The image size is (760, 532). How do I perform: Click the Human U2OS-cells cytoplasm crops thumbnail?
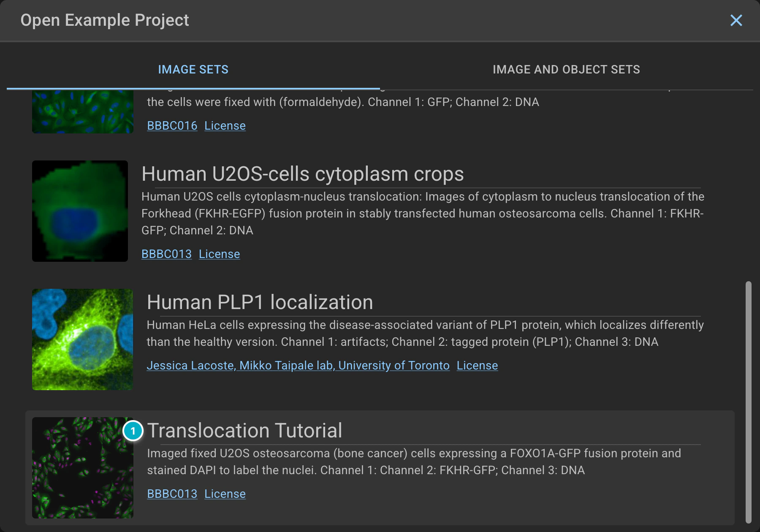click(x=80, y=211)
